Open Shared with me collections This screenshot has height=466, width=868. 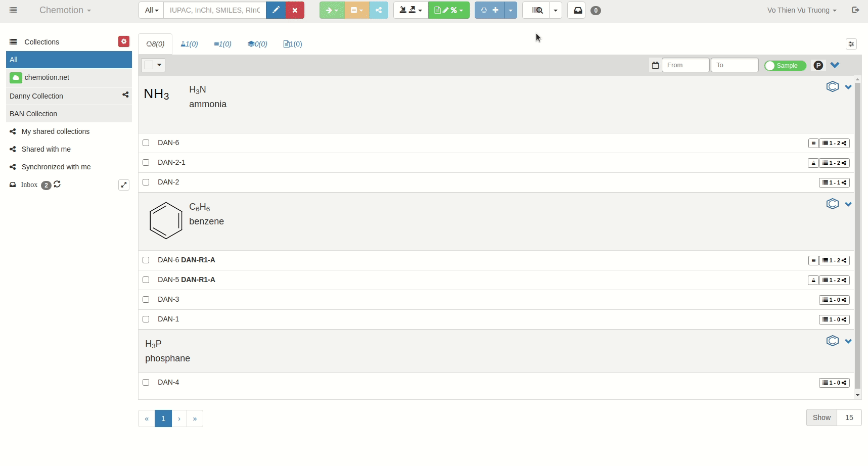(46, 149)
